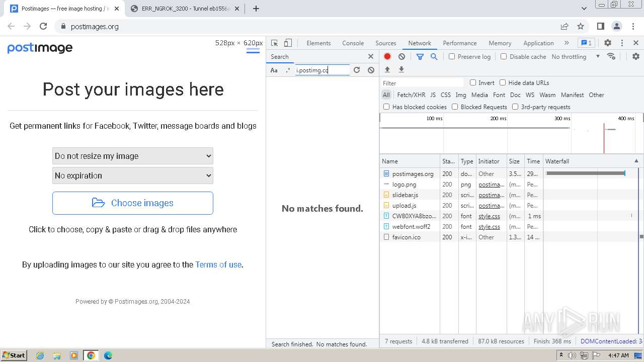
Task: Check Has blocked cookies checkbox
Action: click(386, 107)
